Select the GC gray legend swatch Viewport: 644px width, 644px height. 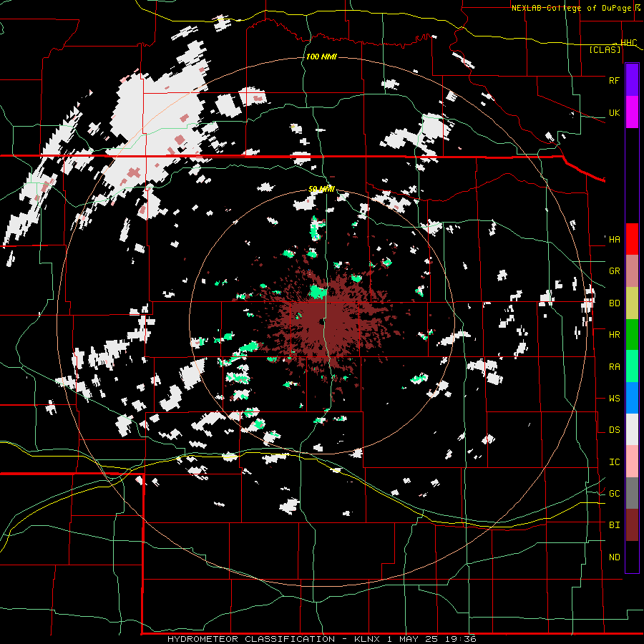coord(632,493)
